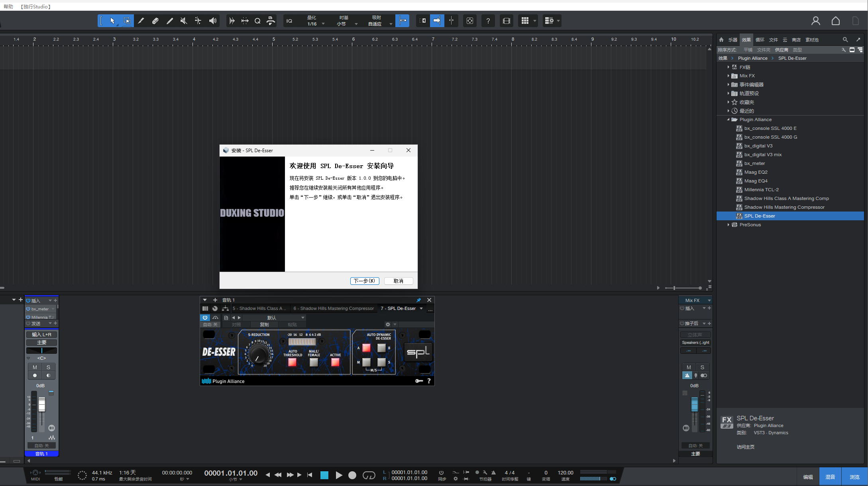Open the 6 - Shadow Hills Mastering Compressor tab

[334, 308]
